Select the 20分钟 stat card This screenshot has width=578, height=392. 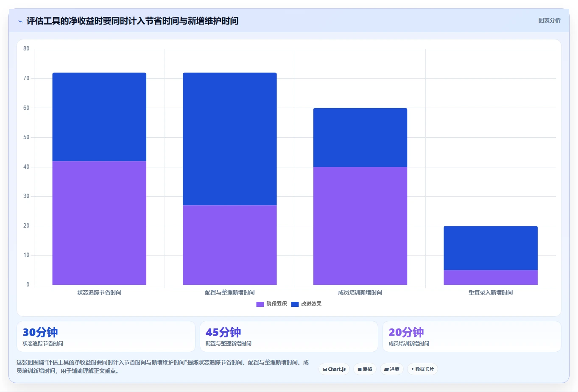pyautogui.click(x=472, y=336)
